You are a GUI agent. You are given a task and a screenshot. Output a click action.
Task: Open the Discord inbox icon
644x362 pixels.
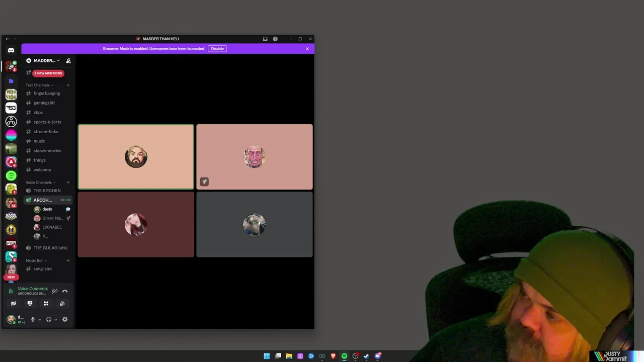265,39
